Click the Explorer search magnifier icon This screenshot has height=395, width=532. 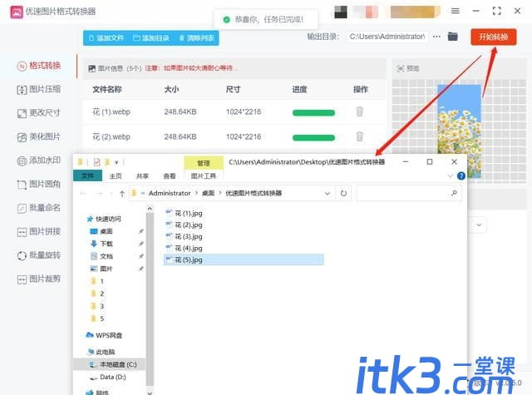[x=454, y=194]
